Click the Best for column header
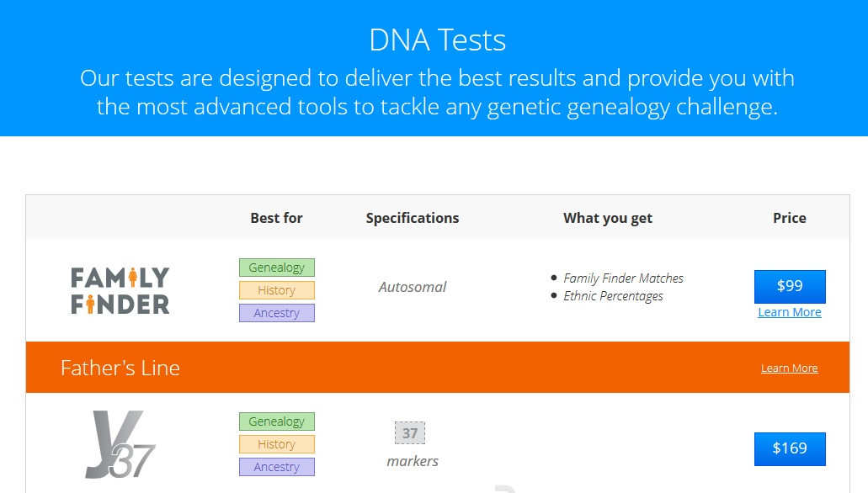868x493 pixels. tap(276, 218)
